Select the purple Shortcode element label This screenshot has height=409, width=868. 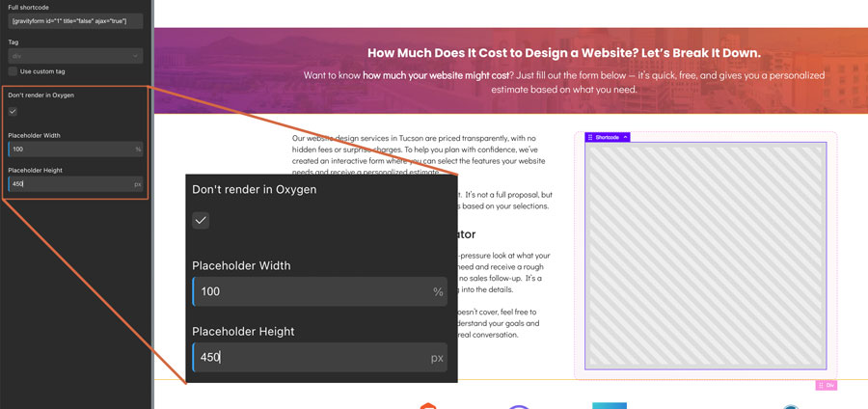click(x=608, y=137)
